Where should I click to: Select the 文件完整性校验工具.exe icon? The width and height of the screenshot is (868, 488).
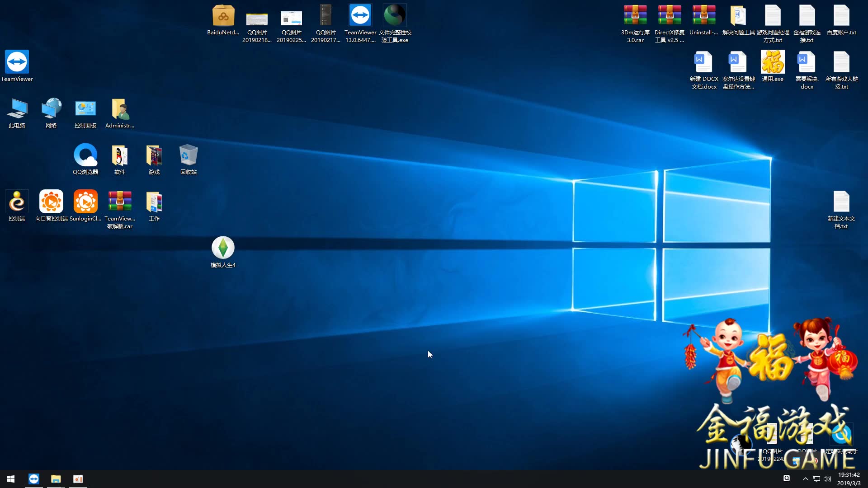click(395, 16)
